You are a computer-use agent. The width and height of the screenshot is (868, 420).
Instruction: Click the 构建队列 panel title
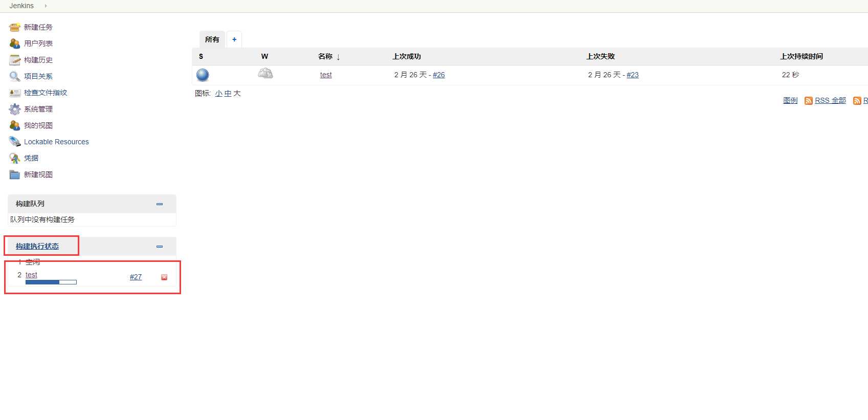pos(30,204)
